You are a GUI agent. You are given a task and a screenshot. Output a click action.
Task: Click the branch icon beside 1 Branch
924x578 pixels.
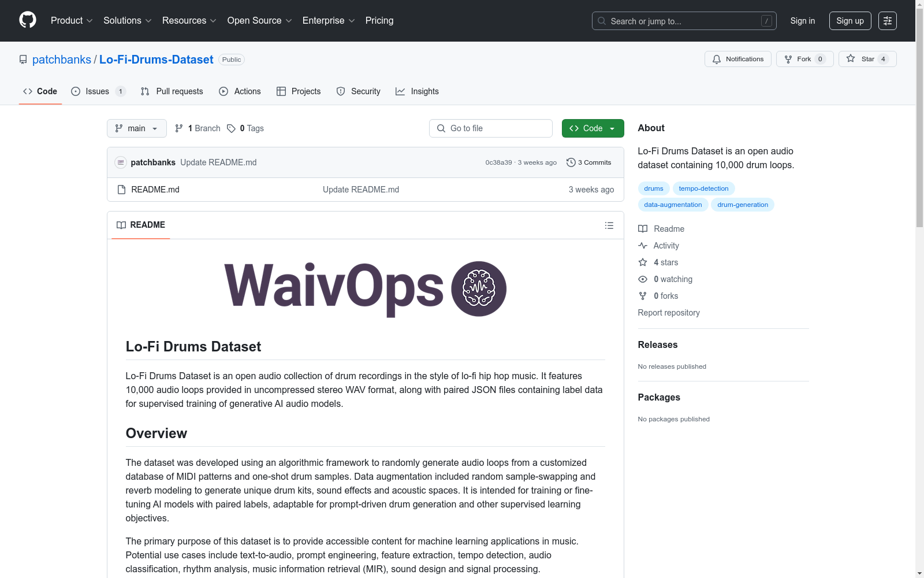[x=179, y=128]
